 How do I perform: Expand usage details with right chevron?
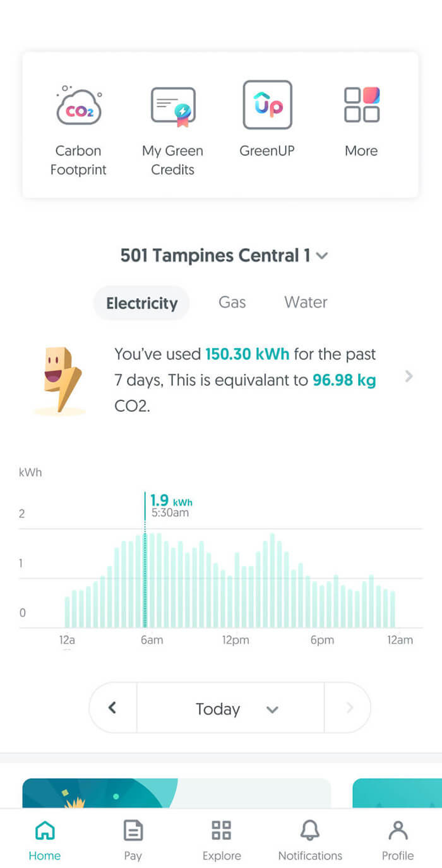409,377
